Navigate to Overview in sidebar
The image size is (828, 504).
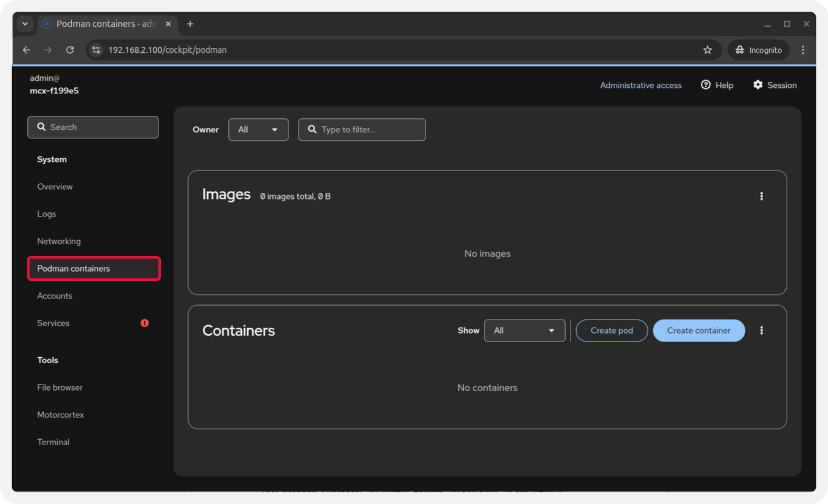click(55, 187)
